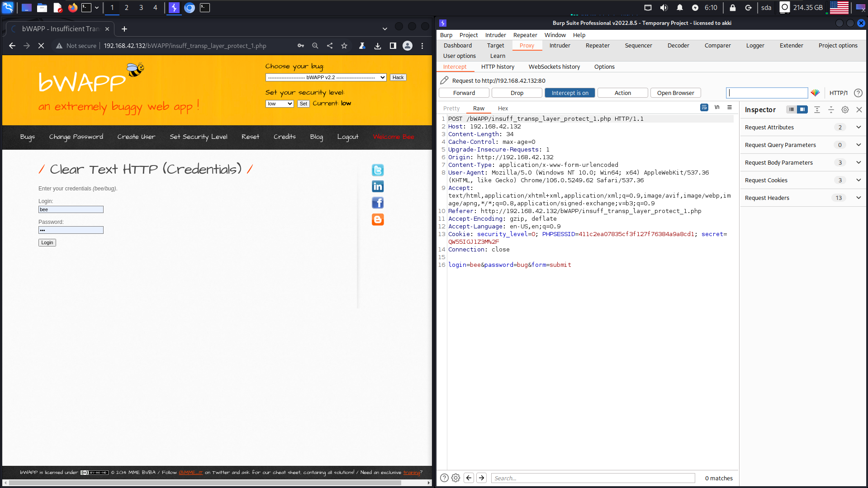Click the Search field below the request
Viewport: 868px width, 488px height.
point(593,478)
